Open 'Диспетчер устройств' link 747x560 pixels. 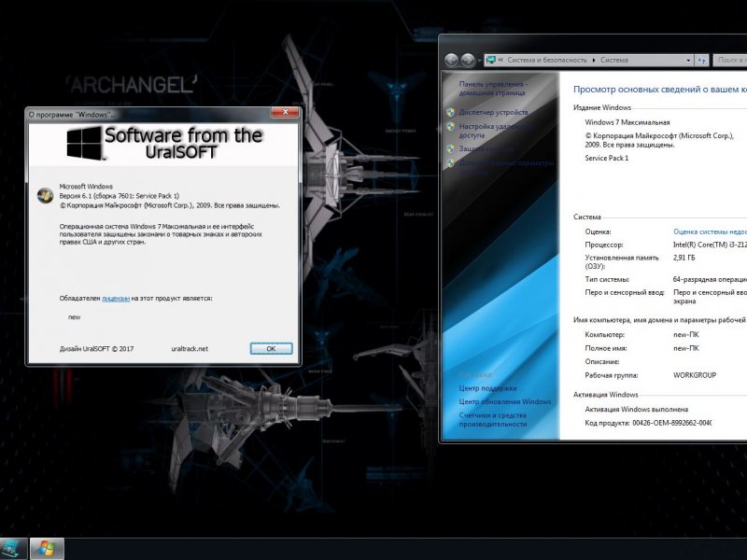pos(493,112)
